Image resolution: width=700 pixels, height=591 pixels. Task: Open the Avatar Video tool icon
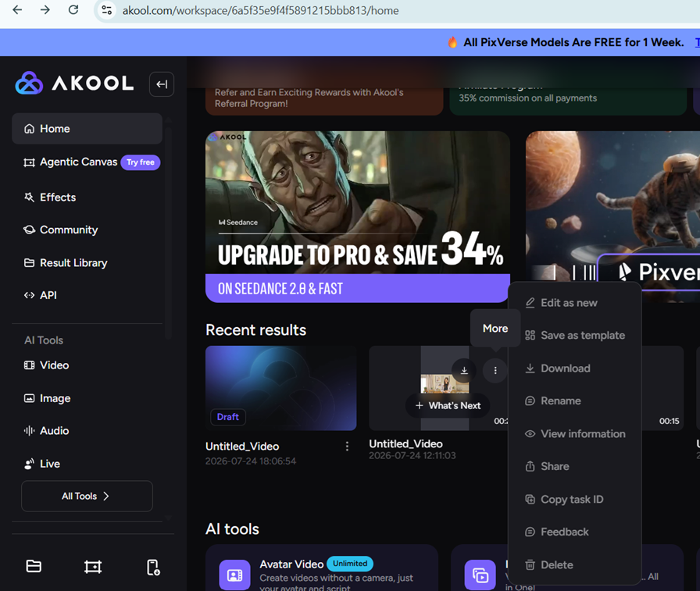coord(235,575)
